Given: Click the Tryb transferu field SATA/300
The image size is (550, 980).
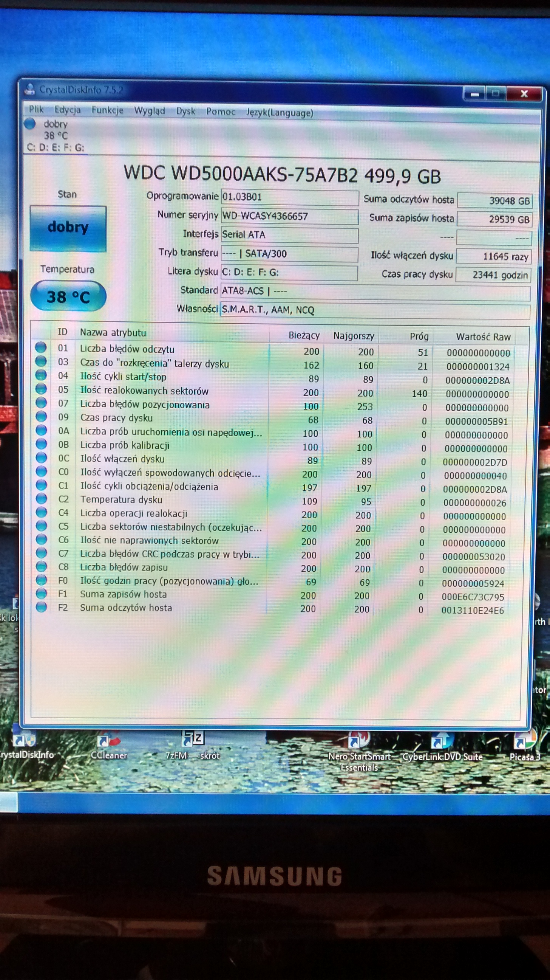Looking at the screenshot, I should coord(289,254).
